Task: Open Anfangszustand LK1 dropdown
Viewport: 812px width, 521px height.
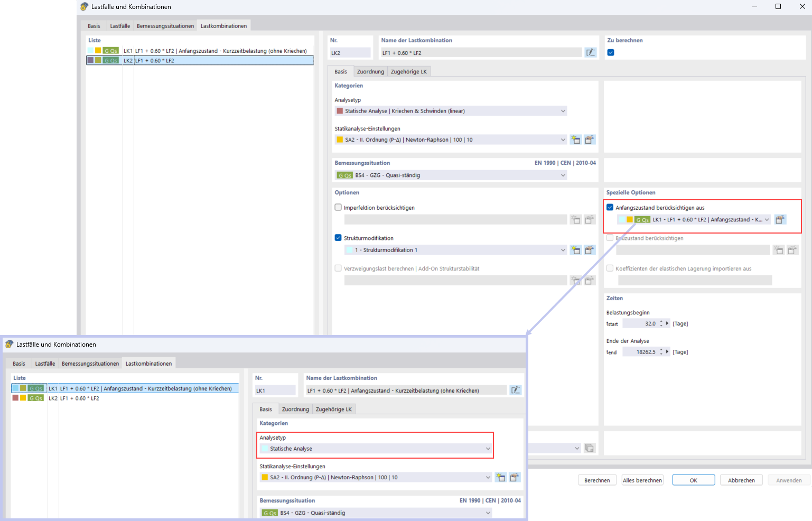Action: tap(694, 219)
